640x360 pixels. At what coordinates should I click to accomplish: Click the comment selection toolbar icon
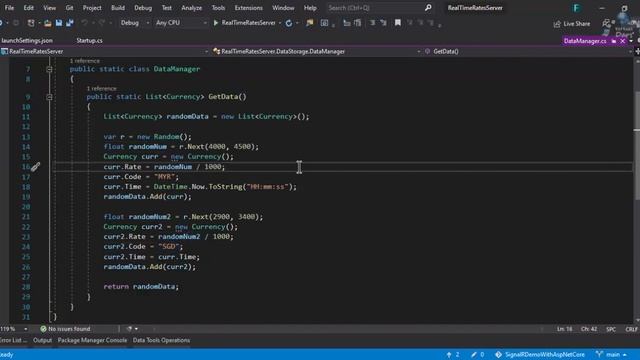(372, 23)
